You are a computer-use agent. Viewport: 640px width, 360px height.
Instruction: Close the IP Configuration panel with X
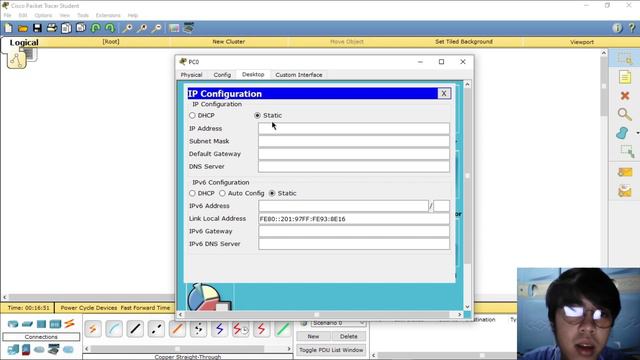(x=444, y=93)
